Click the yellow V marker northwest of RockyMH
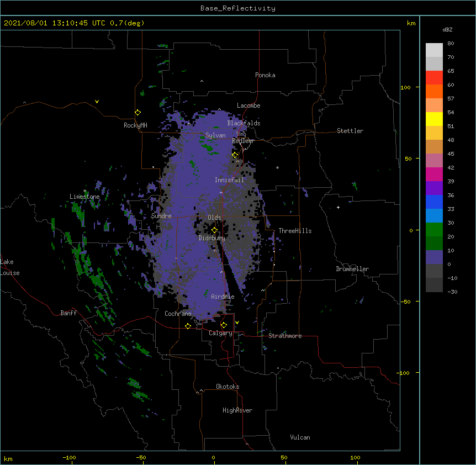This screenshot has width=476, height=465. click(97, 102)
